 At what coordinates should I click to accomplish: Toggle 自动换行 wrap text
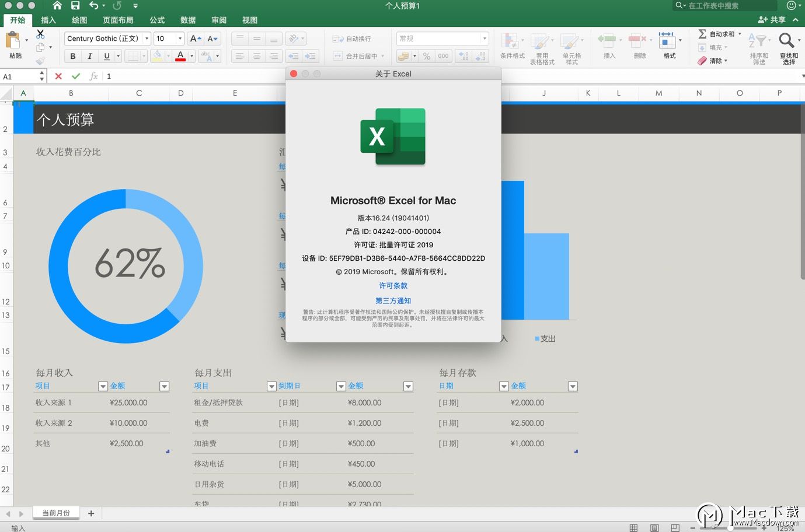pos(352,38)
